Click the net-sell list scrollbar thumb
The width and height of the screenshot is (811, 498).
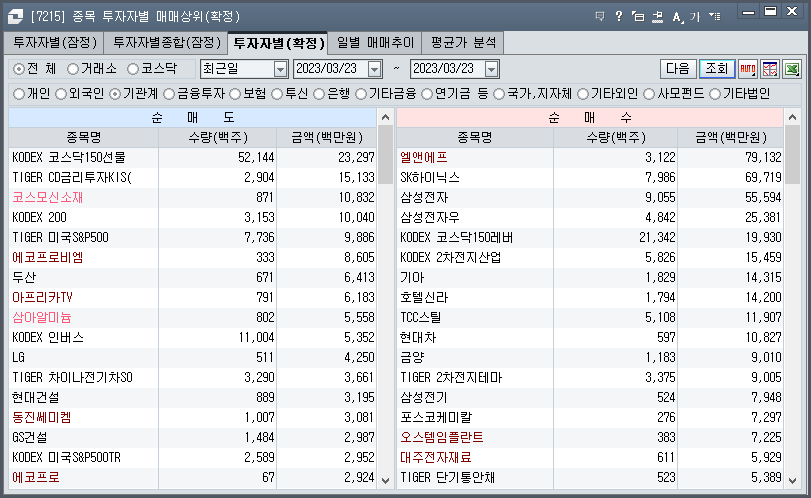coord(385,155)
